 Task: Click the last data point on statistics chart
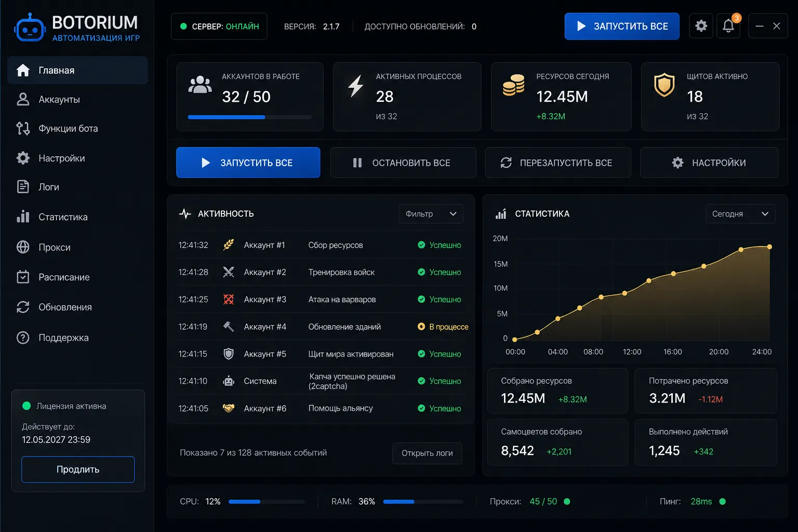click(x=769, y=247)
